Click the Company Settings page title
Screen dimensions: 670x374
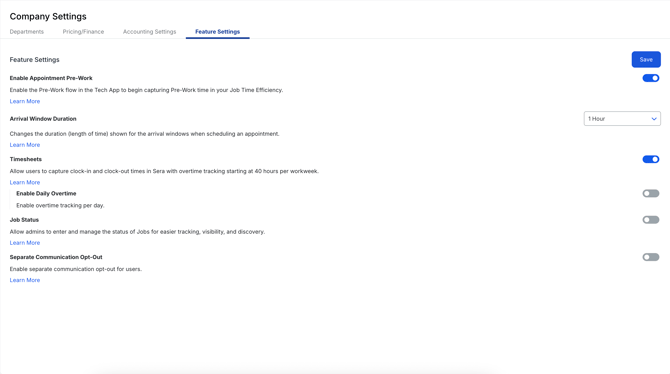click(48, 17)
